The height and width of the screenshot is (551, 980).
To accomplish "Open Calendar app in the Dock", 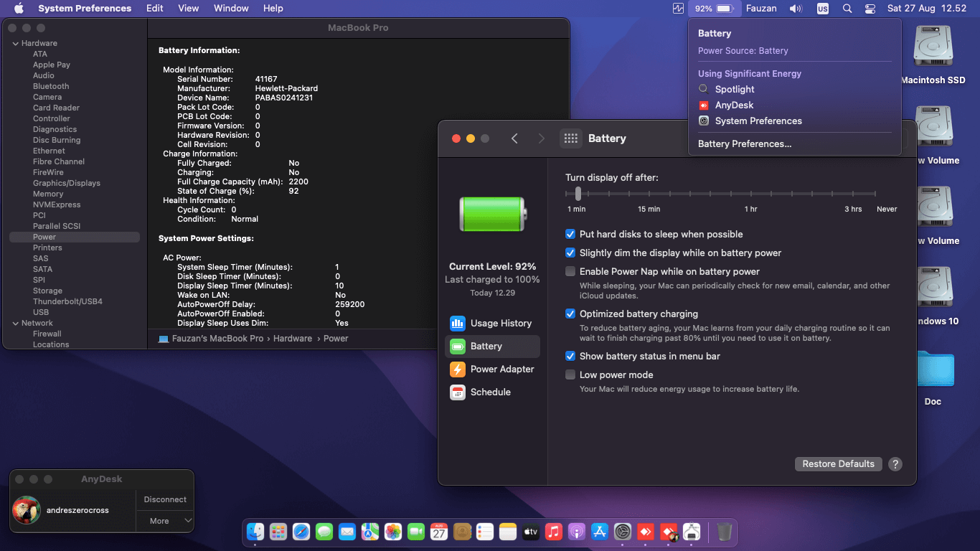I will click(439, 532).
